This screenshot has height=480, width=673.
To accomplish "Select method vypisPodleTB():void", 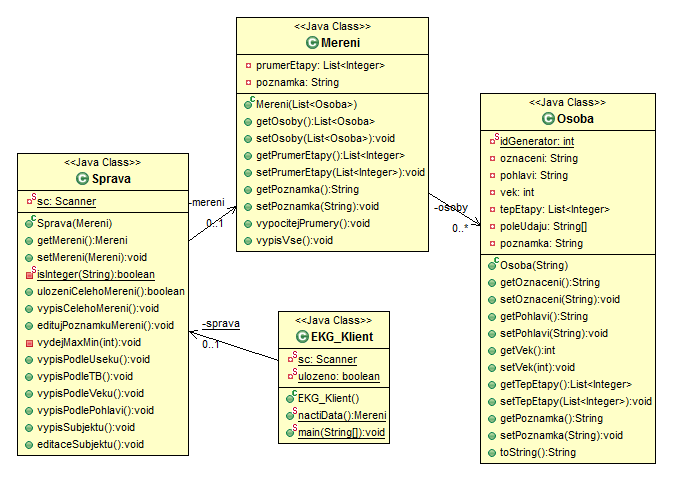I will coord(85,377).
